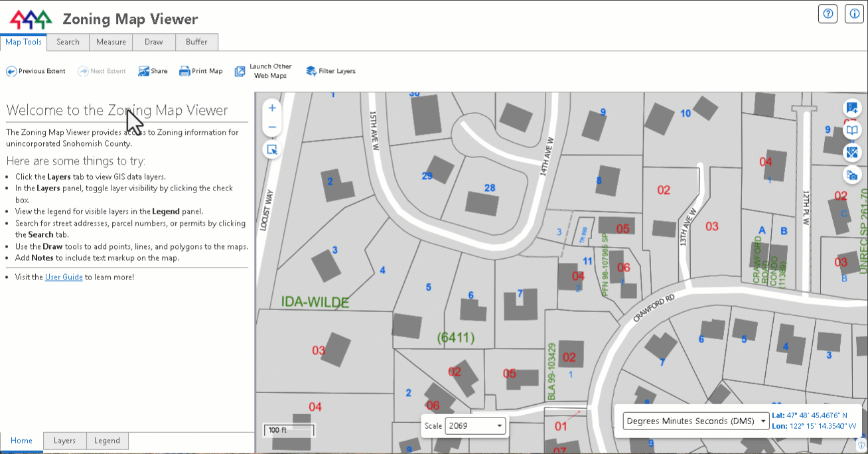The width and height of the screenshot is (868, 454).
Task: Activate the map selection cursor tool
Action: coord(272,149)
